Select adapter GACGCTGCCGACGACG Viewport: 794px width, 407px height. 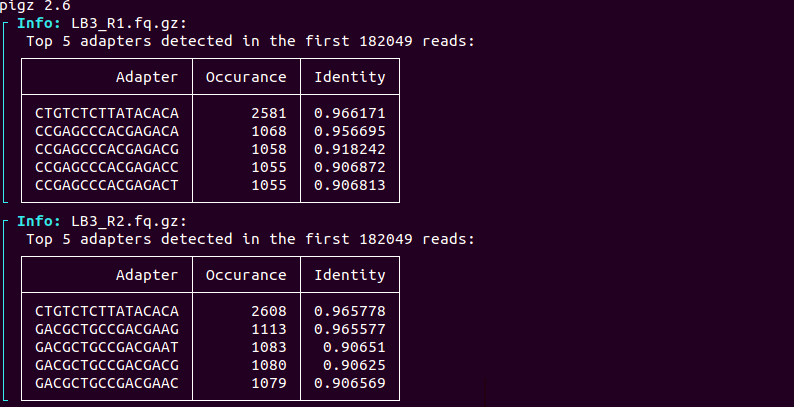click(107, 365)
